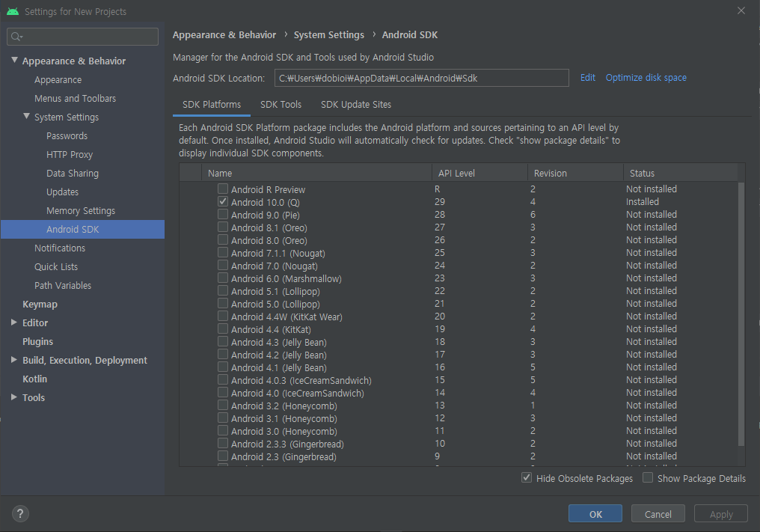Screen dimensions: 760x532
Task: Open HTTP Proxy settings
Action: [70, 155]
